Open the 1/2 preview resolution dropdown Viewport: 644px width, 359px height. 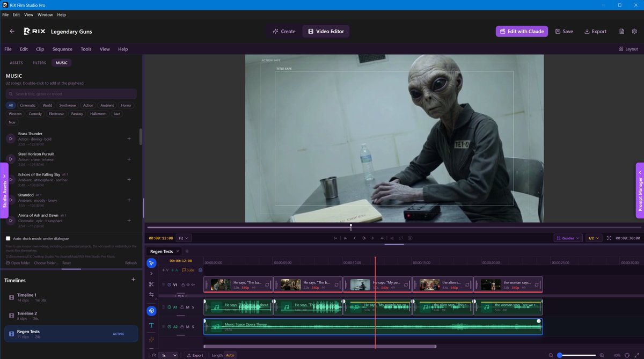point(594,238)
